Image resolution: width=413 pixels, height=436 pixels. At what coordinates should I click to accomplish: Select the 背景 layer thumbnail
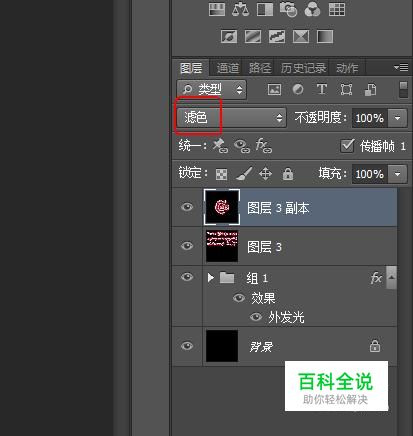tap(222, 346)
